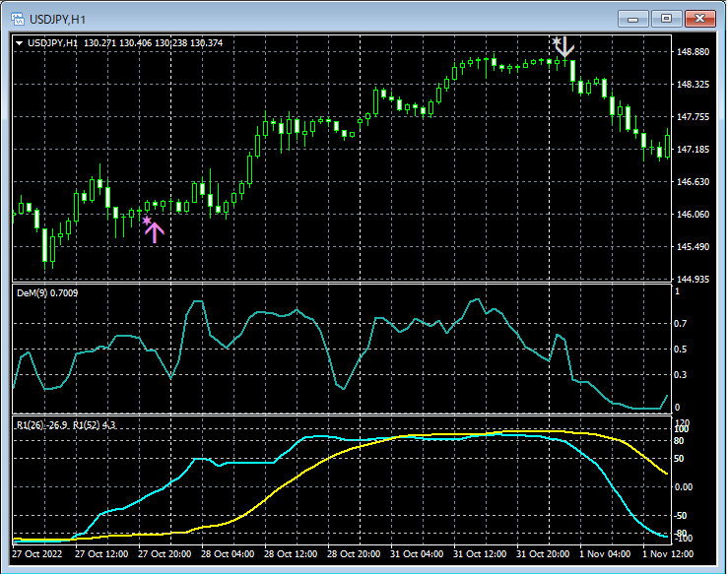This screenshot has height=574, width=728.
Task: Click the 31 Oct 04:00 time label
Action: tap(418, 552)
